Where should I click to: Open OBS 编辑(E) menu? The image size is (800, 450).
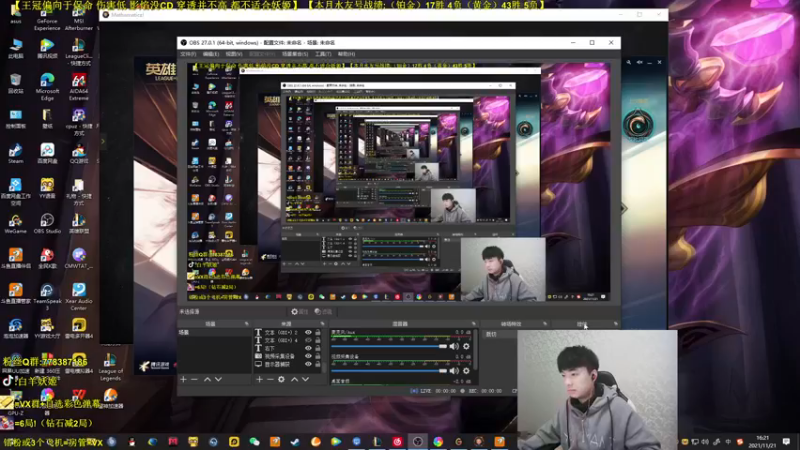coord(211,54)
